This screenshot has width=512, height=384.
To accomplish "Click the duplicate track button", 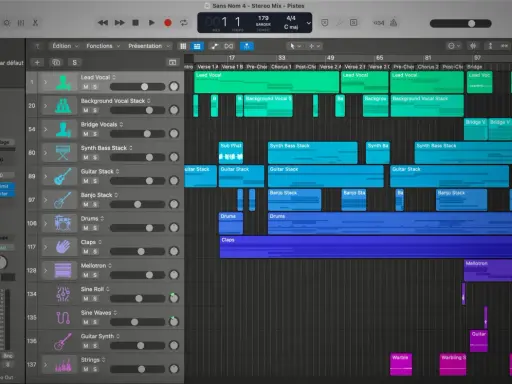I will pyautogui.click(x=56, y=62).
